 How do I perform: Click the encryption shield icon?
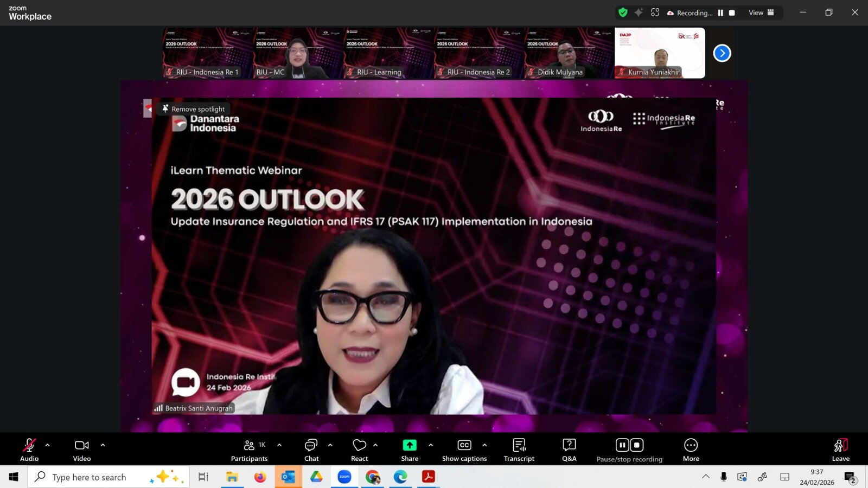click(623, 12)
